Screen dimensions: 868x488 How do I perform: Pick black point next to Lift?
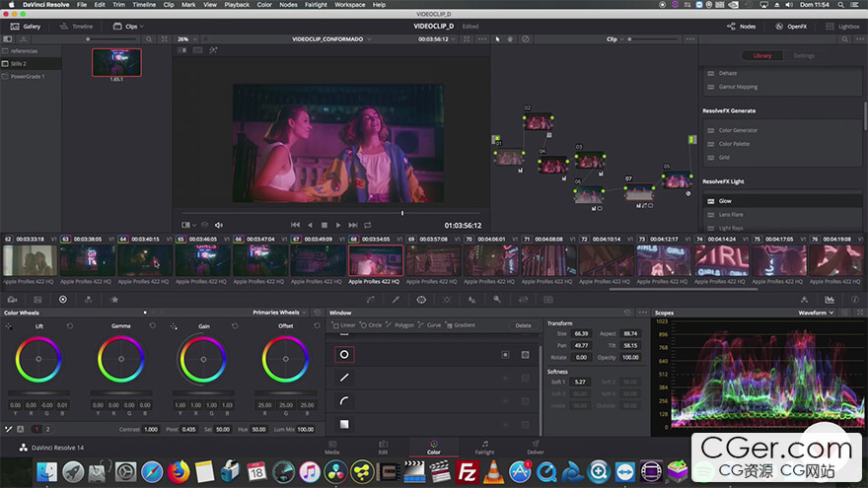[9, 326]
